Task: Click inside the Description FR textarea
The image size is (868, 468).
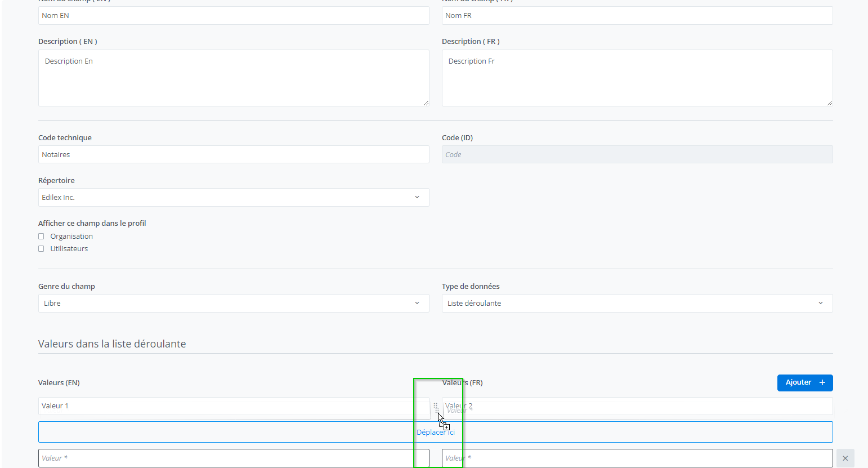Action: click(637, 78)
